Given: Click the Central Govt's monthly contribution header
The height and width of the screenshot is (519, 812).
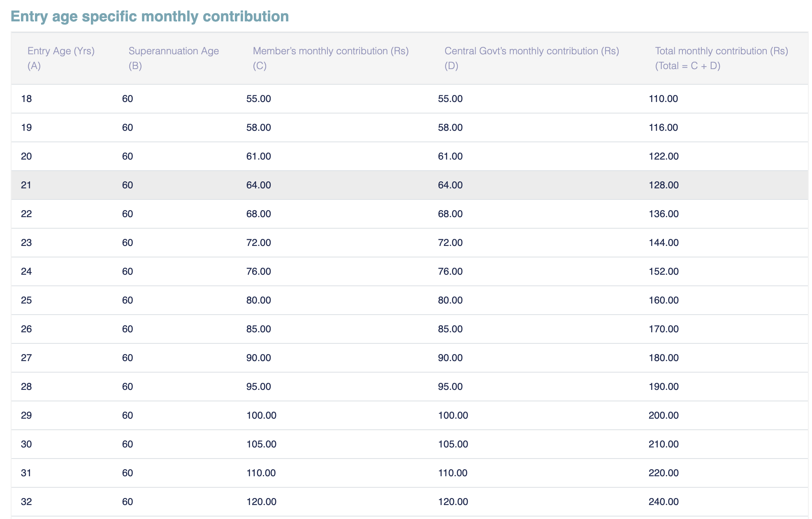Looking at the screenshot, I should pos(531,58).
